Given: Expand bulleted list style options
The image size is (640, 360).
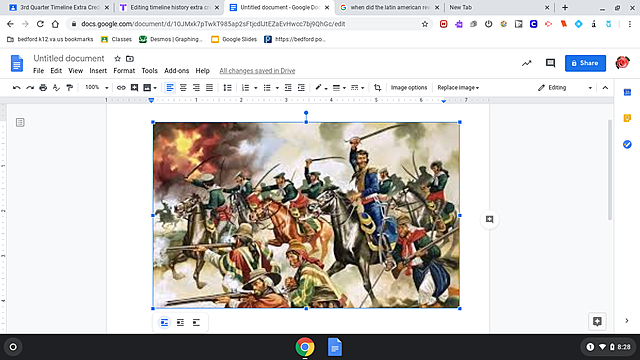Looking at the screenshot, I should coord(277,88).
